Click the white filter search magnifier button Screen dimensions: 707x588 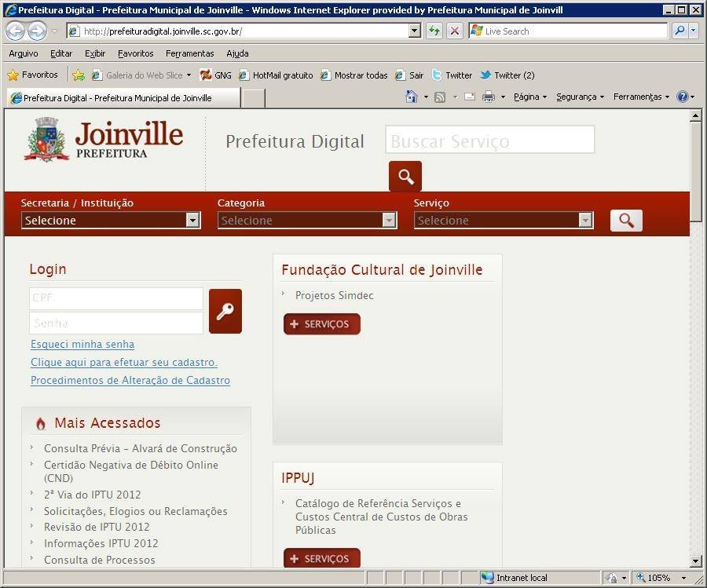click(x=626, y=221)
